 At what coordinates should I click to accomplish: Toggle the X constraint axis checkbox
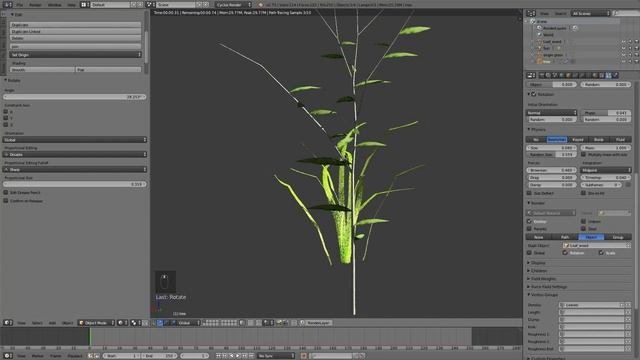click(6, 111)
